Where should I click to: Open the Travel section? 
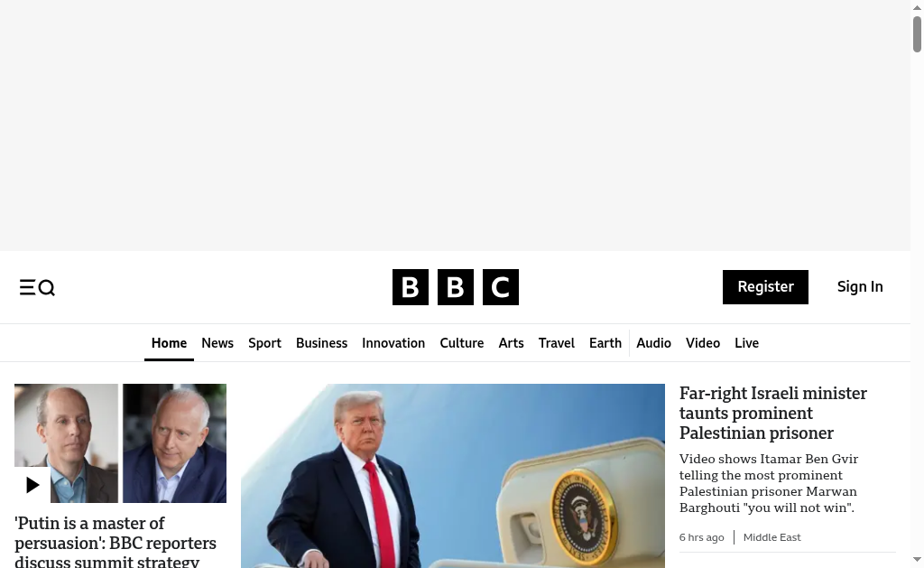click(x=556, y=343)
